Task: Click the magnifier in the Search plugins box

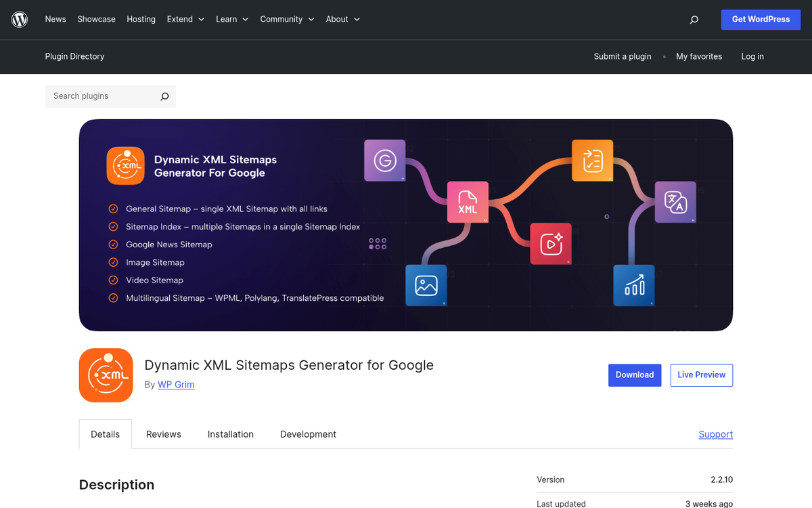Action: [x=164, y=96]
